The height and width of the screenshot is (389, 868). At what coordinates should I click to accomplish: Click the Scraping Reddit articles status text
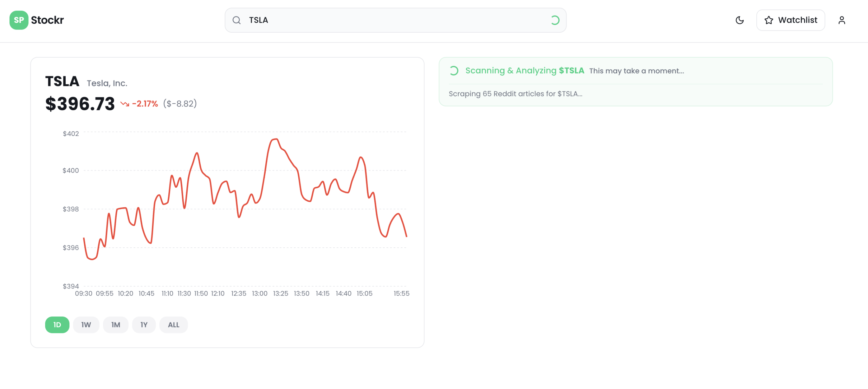pyautogui.click(x=515, y=94)
